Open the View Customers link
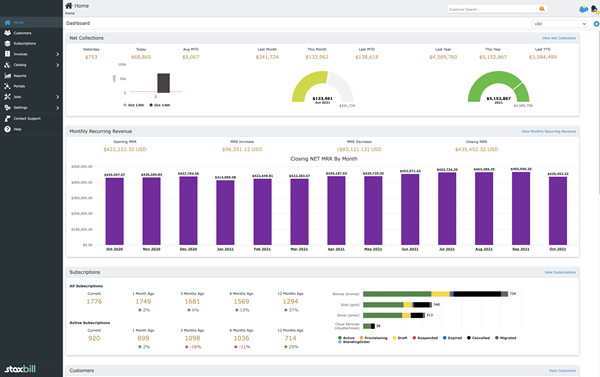This screenshot has width=600, height=377. [562, 370]
